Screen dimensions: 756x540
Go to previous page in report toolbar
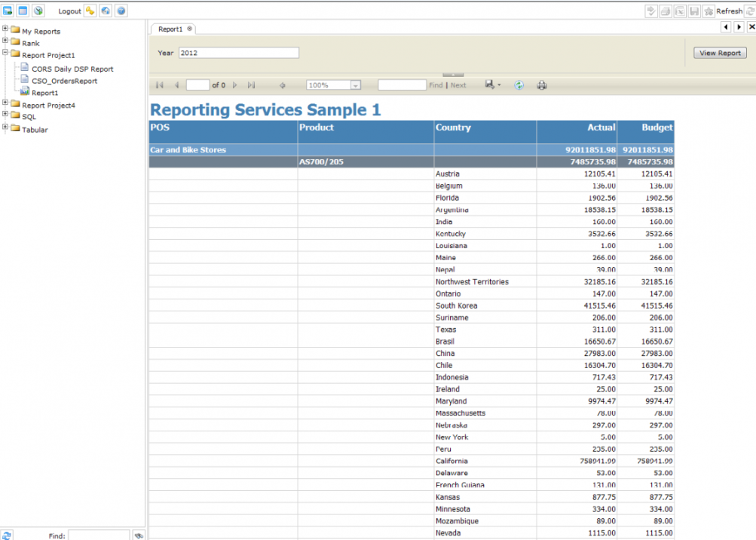click(176, 85)
